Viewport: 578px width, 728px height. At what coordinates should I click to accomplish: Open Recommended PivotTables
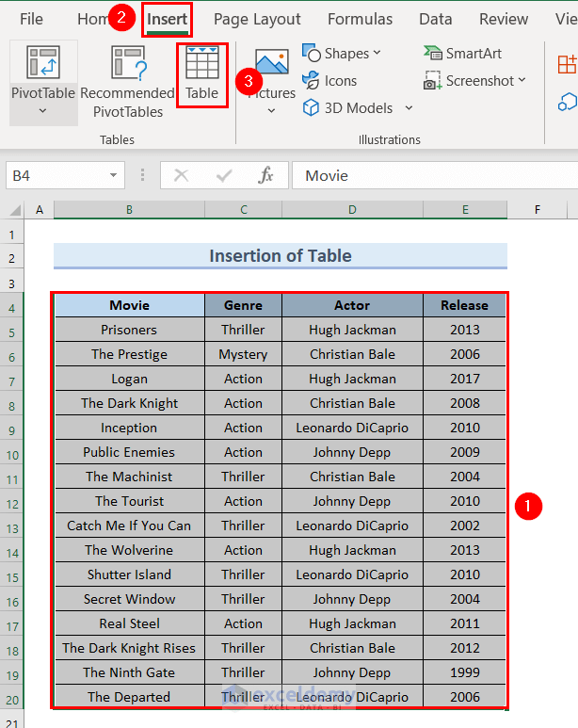[128, 82]
